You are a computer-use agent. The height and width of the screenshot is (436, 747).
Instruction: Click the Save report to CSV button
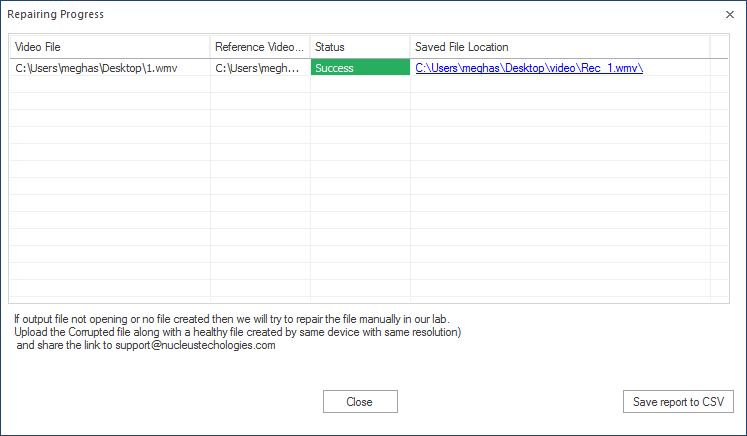pyautogui.click(x=678, y=402)
